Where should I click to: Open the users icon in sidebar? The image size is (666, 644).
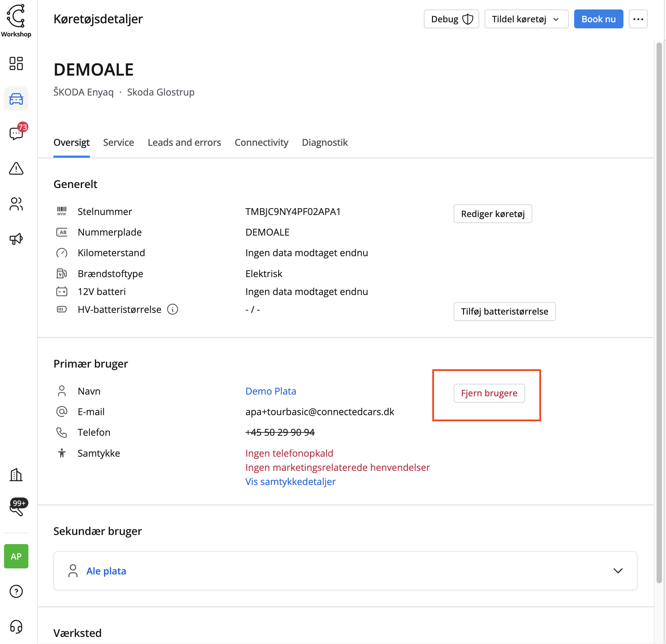pyautogui.click(x=16, y=204)
